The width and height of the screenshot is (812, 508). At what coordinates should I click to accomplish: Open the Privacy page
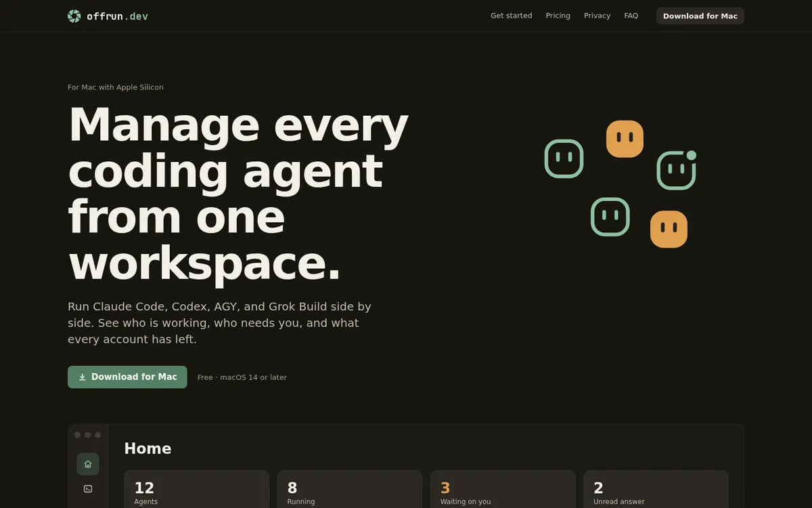(597, 16)
